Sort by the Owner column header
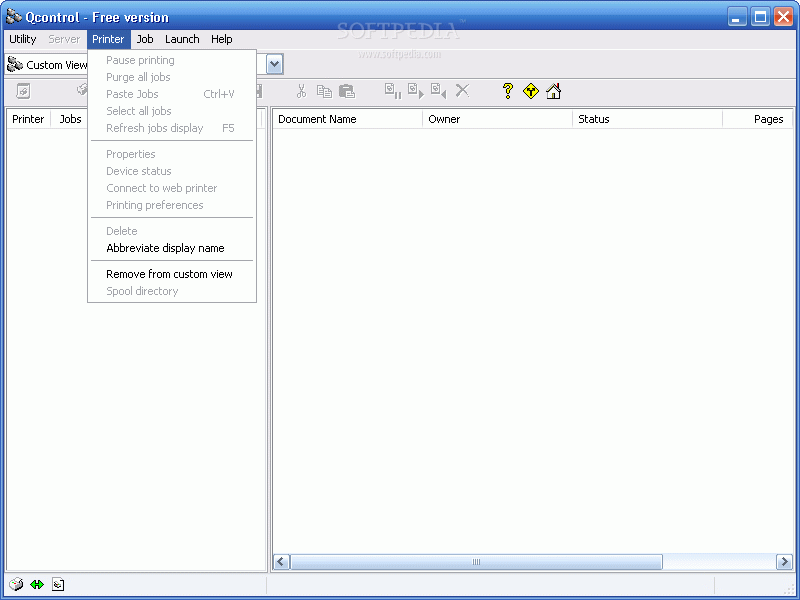 (497, 119)
